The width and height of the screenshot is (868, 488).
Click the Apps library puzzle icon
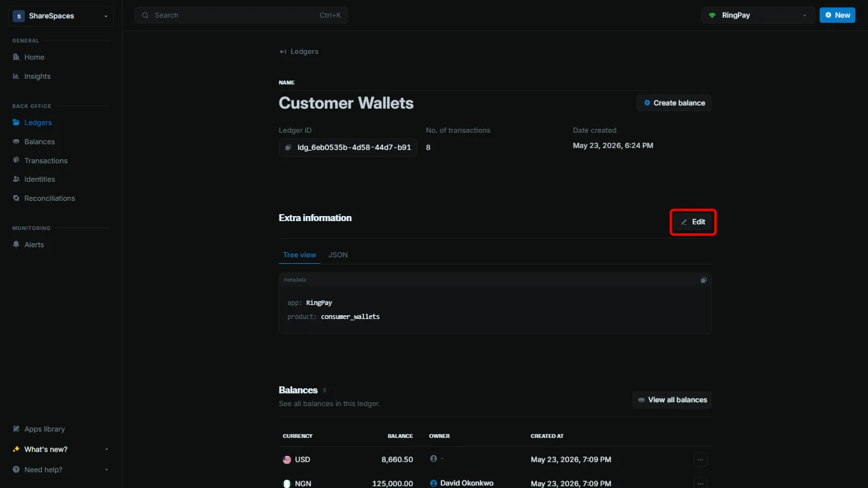17,429
